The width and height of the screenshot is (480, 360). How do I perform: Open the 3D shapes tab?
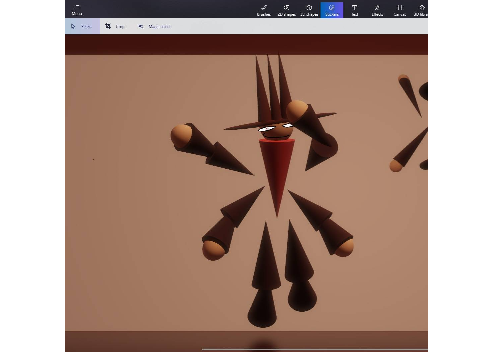309,10
